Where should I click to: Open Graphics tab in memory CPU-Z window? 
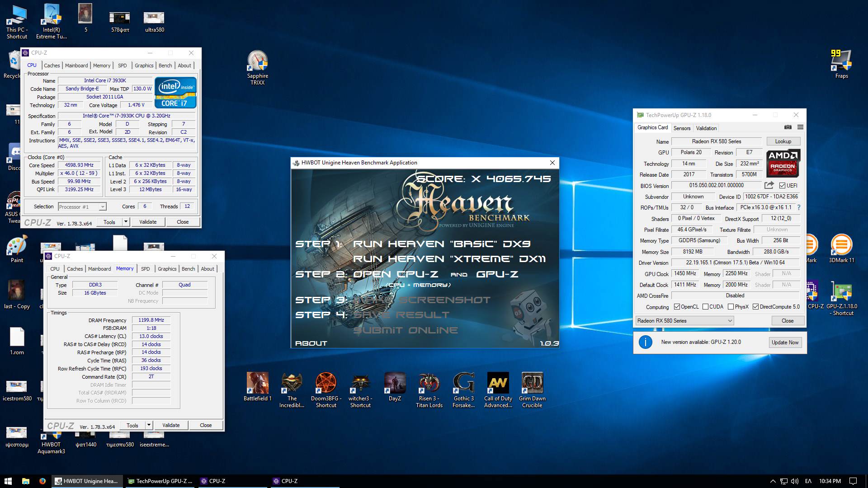[x=167, y=269]
